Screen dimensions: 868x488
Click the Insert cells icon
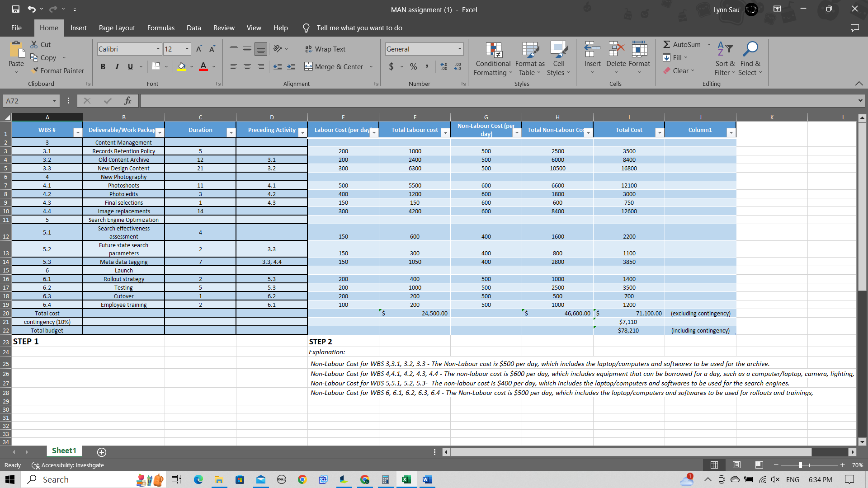click(x=592, y=49)
